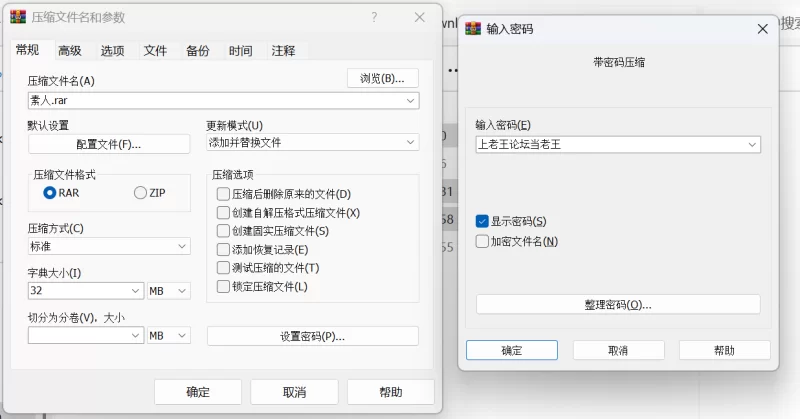The image size is (800, 419).
Task: Click the 整理密码(O)... button
Action: pos(617,304)
